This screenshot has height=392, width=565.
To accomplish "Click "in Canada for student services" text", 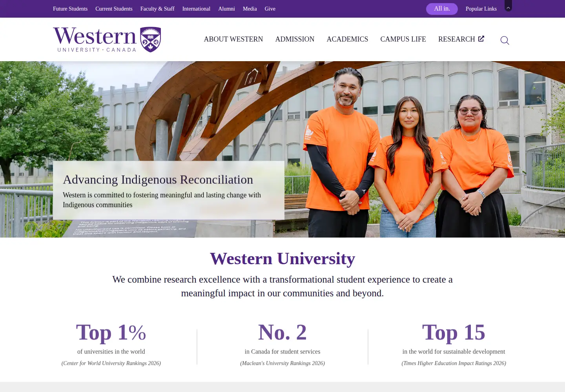I will 282,352.
